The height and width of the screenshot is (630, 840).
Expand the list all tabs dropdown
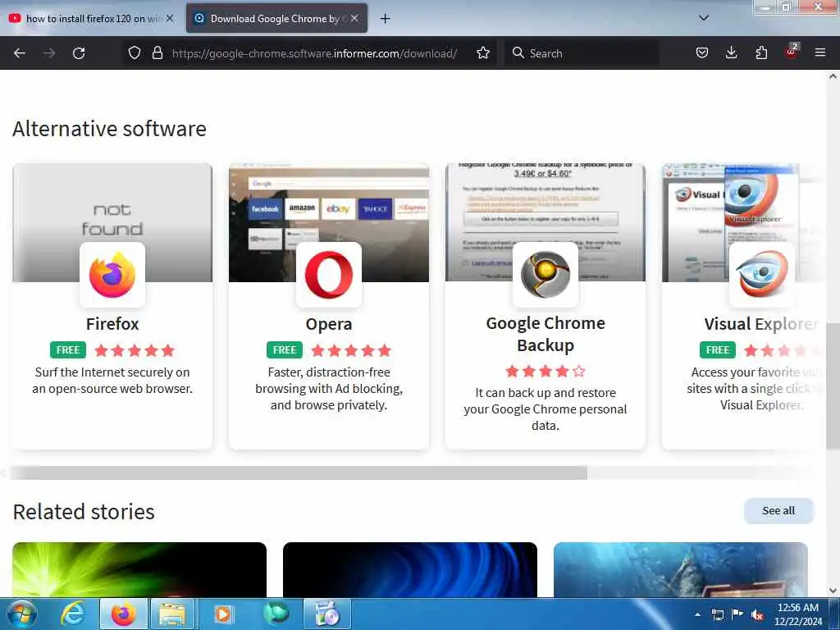(x=704, y=18)
